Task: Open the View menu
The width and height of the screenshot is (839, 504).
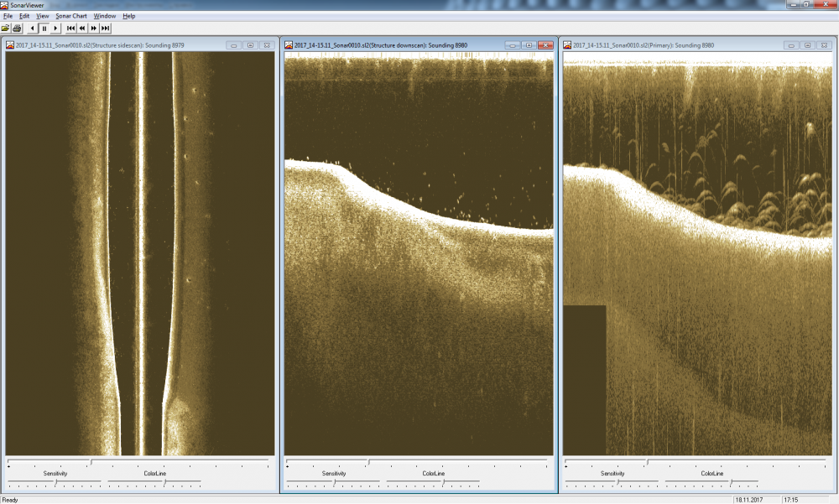Action: coord(42,16)
